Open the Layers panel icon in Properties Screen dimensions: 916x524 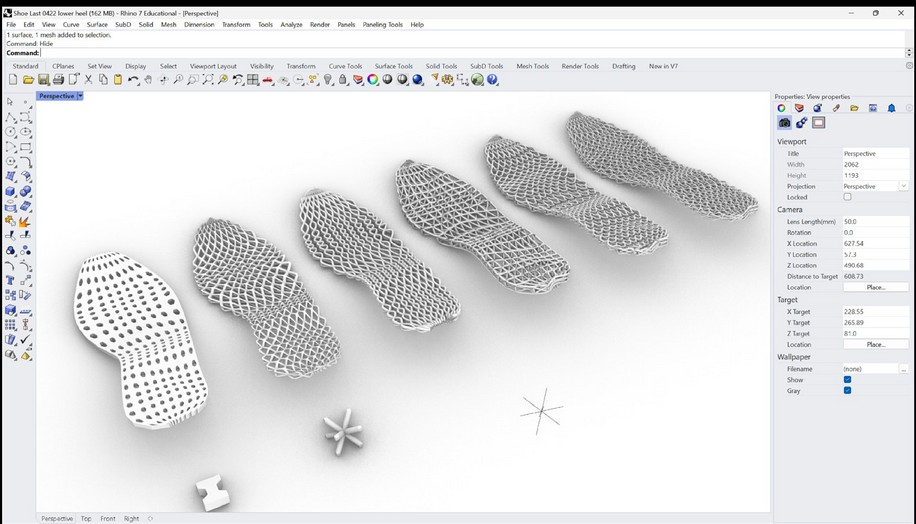point(799,108)
